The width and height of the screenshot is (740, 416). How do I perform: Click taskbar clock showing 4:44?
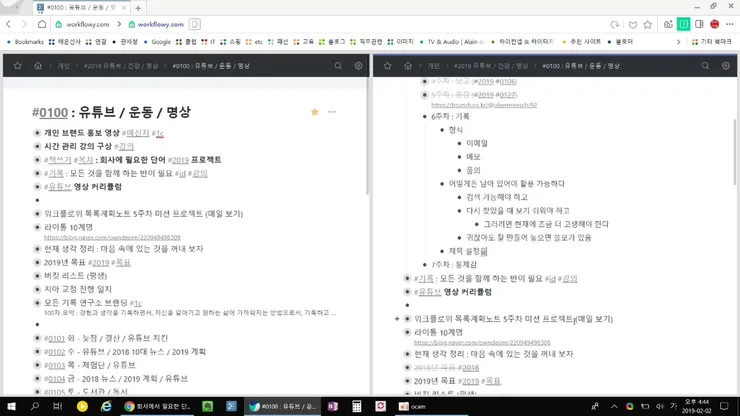[x=697, y=406]
